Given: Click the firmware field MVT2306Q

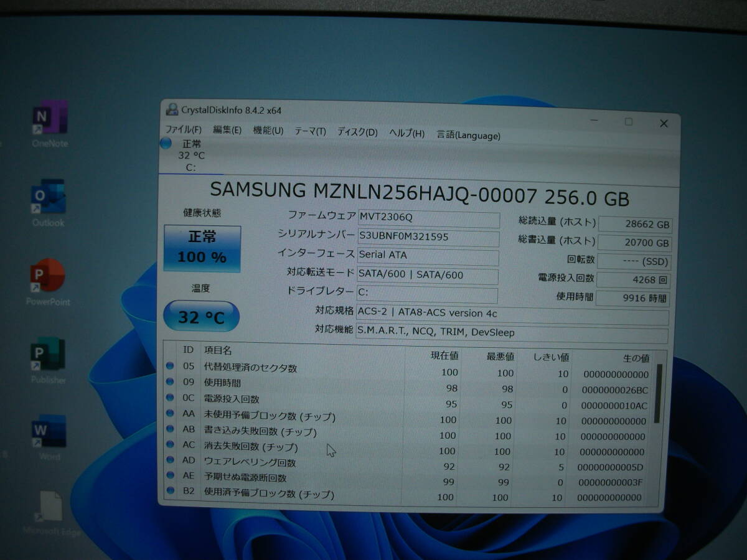Looking at the screenshot, I should 428,218.
